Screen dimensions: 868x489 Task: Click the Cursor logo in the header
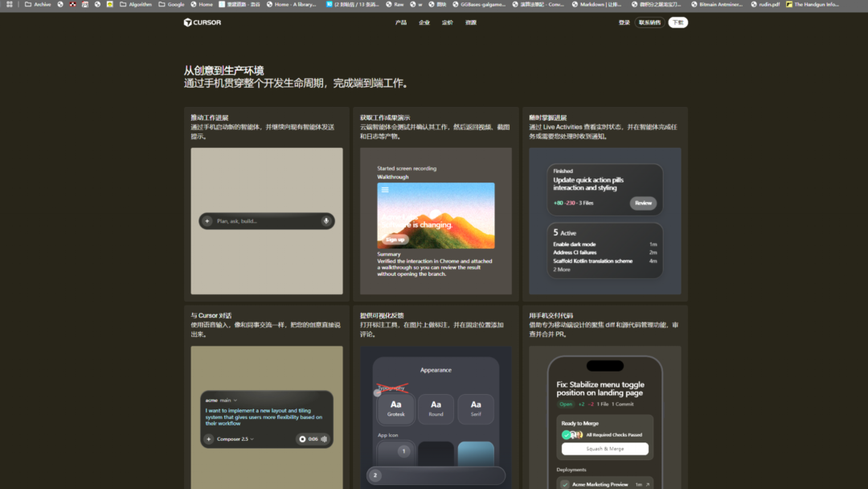click(x=202, y=23)
